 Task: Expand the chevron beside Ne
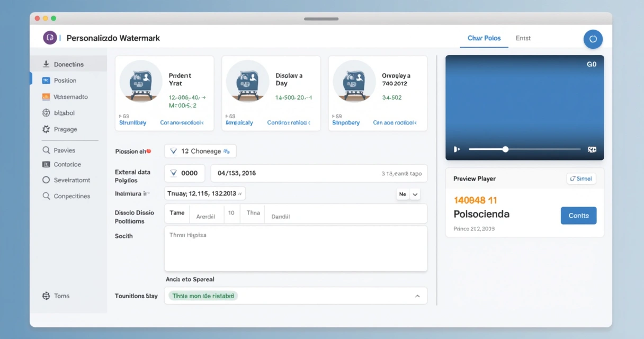tap(415, 194)
